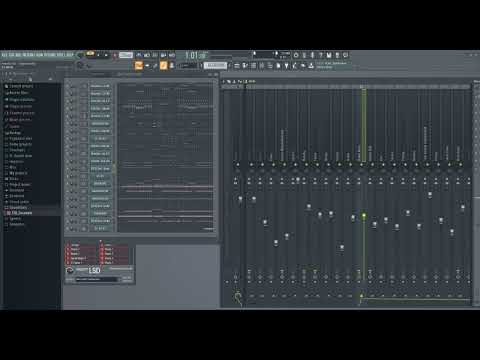This screenshot has height=360, width=480.
Task: Expand the Backup folder in the browser
Action: (13, 133)
